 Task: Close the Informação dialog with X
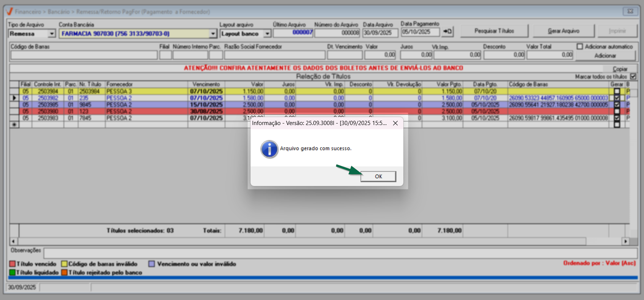[395, 123]
